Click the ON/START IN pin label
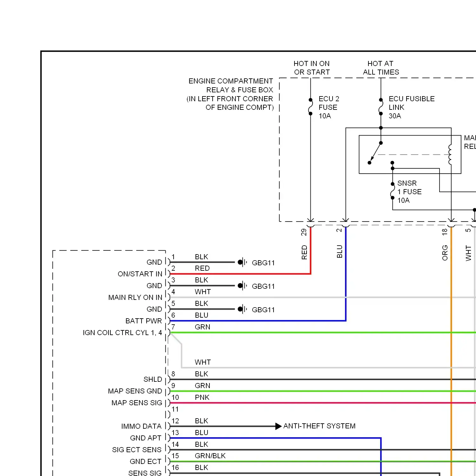Screen dimensions: 476x476 140,274
